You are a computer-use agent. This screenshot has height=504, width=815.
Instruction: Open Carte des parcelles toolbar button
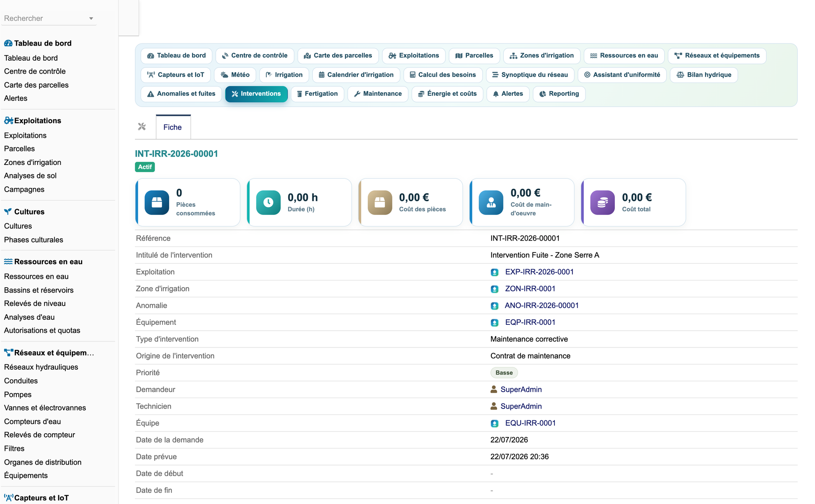pos(338,56)
